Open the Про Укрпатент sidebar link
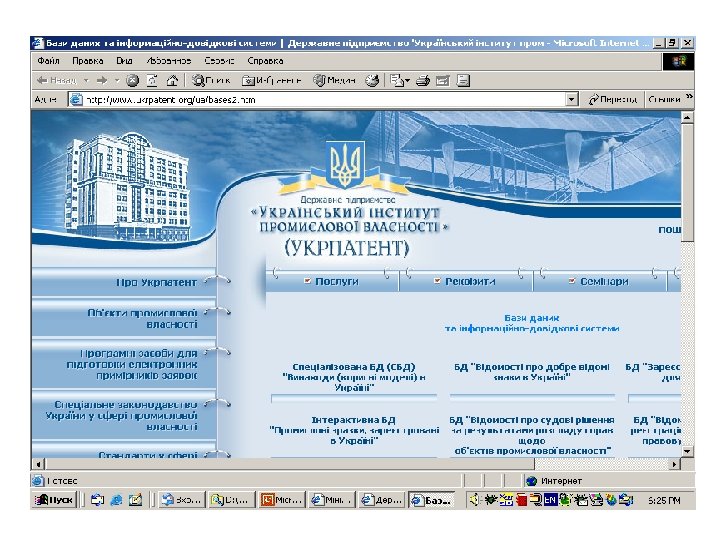 click(156, 282)
